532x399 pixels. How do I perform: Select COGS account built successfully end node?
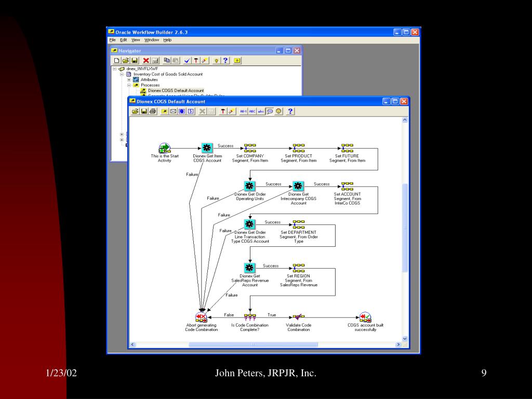[x=365, y=317]
